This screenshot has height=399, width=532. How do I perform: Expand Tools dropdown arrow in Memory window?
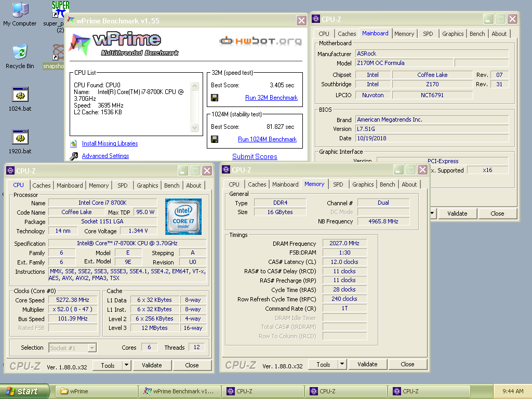point(342,364)
